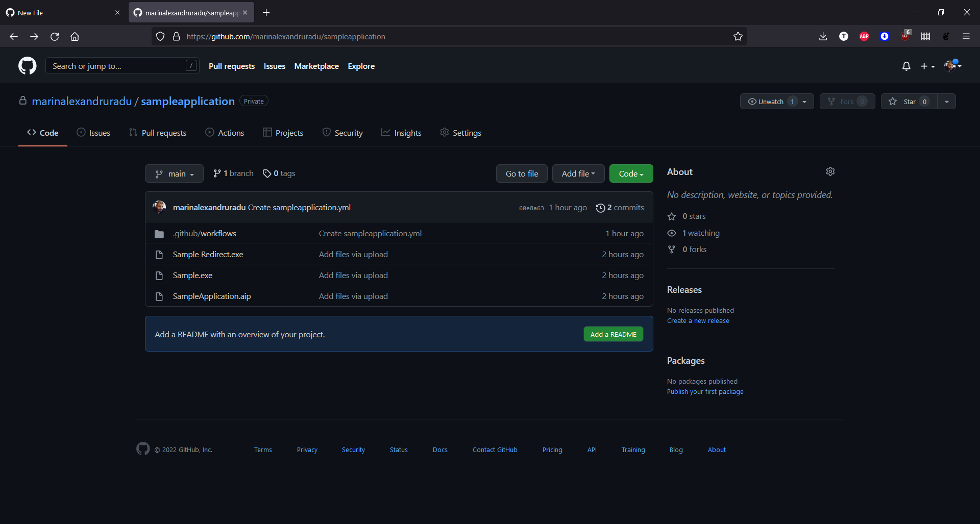This screenshot has width=980, height=524.
Task: Click the Sample Redirect.exe file icon
Action: click(159, 255)
